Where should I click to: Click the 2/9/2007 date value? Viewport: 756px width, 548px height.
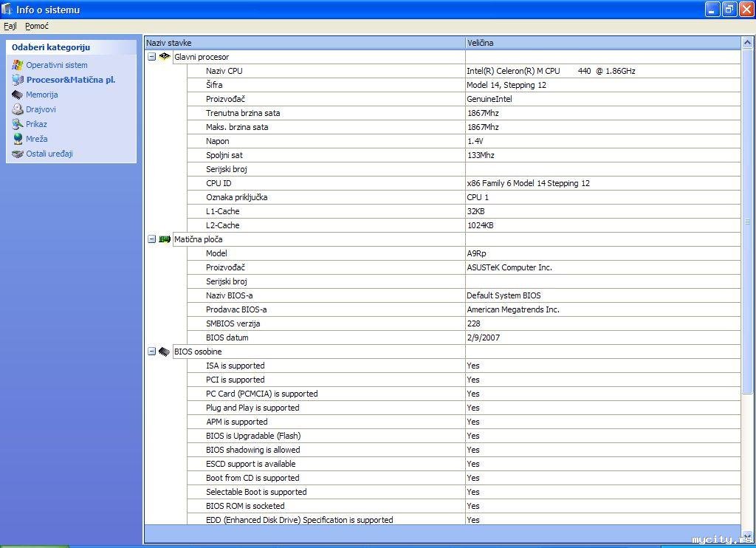(483, 338)
